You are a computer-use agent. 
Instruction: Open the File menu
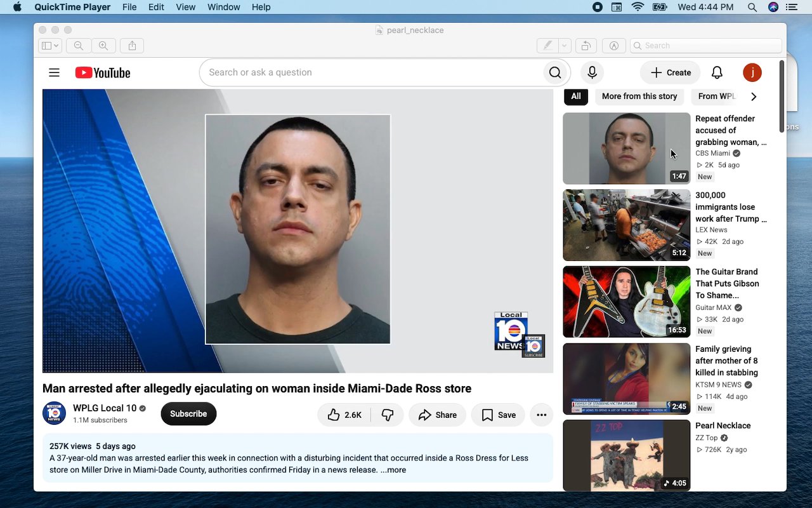[129, 7]
